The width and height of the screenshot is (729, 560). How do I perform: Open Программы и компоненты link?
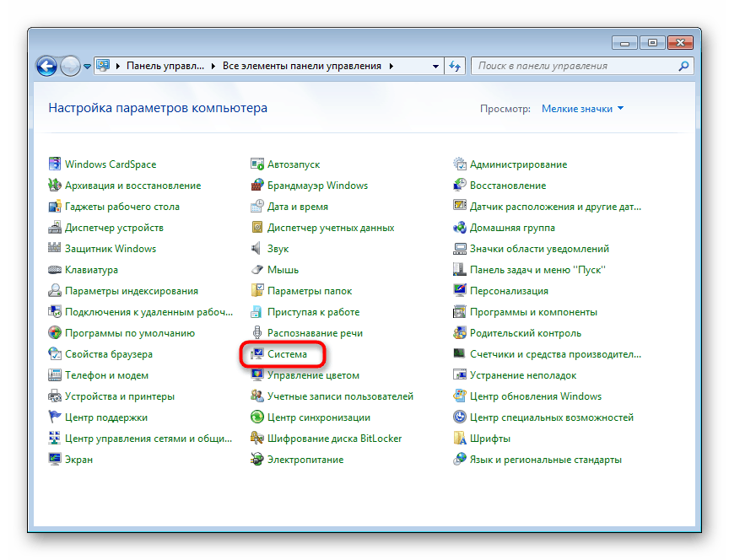pos(534,312)
